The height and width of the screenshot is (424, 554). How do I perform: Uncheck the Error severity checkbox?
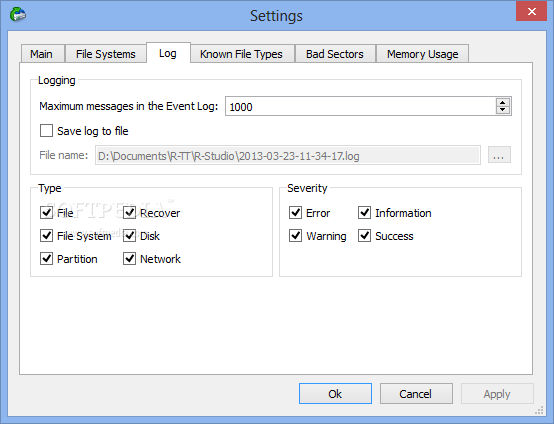coord(295,212)
